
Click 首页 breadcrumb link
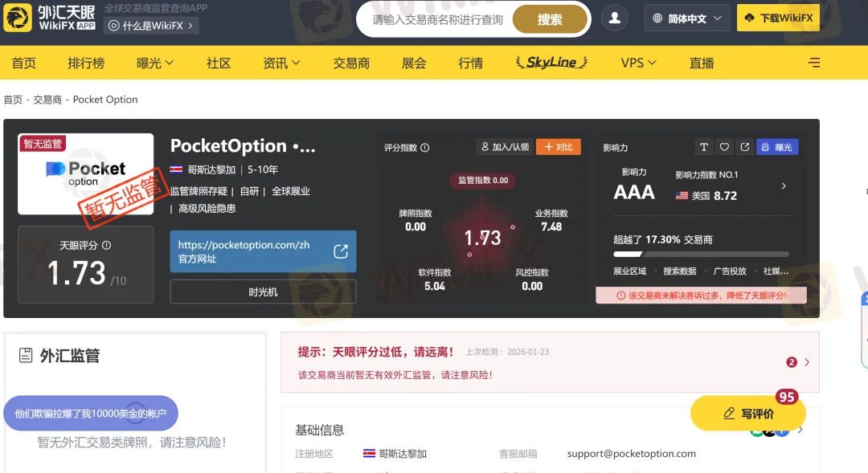coord(13,100)
